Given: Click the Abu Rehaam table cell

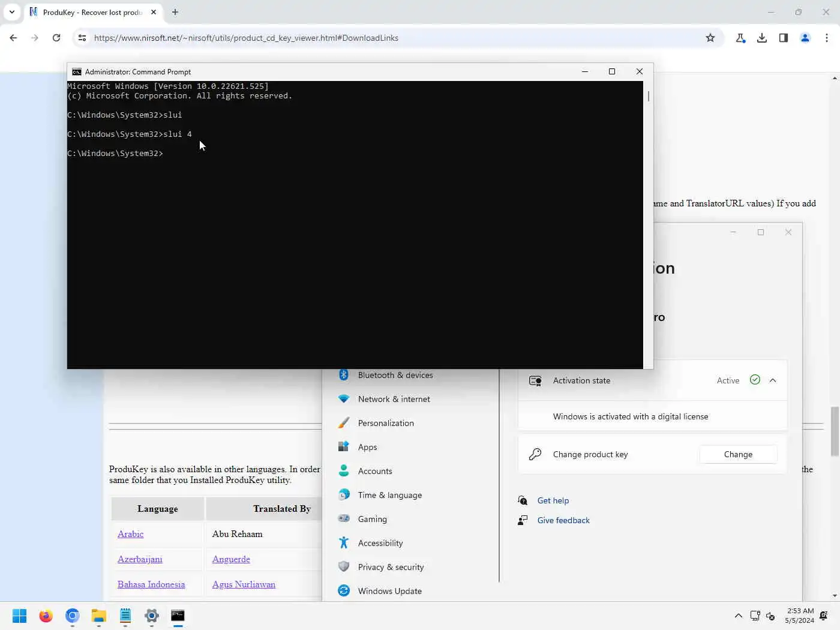Looking at the screenshot, I should coord(263,534).
